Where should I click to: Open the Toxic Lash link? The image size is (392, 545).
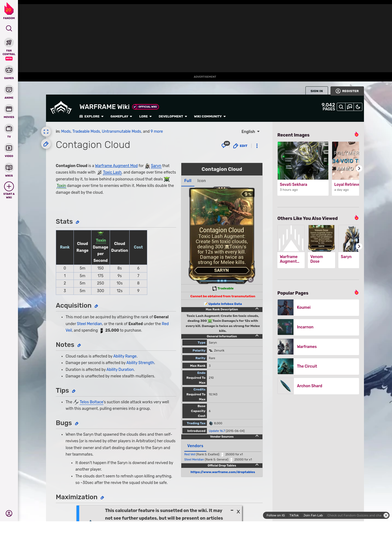pos(112,172)
